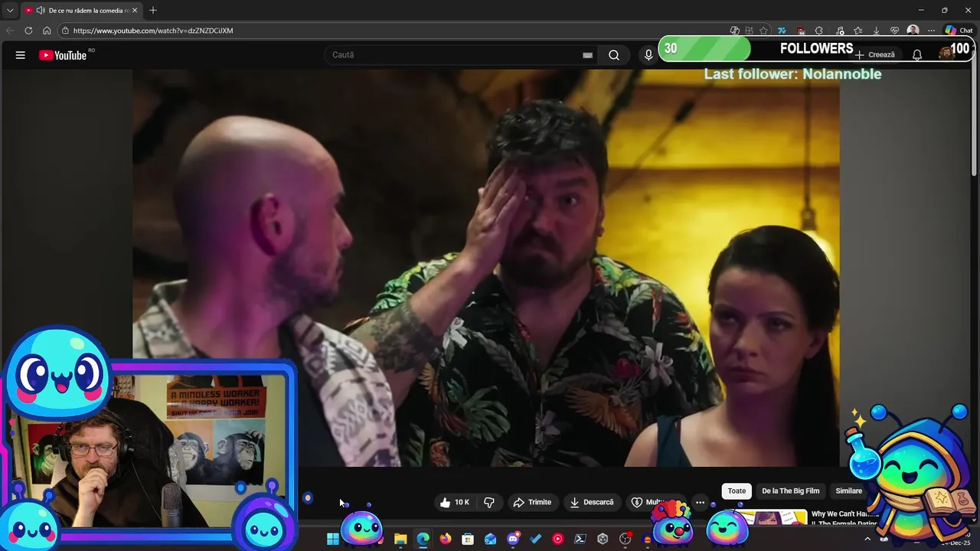Screen dimensions: 980x551
Task: Open YouTube Music taskbar icon
Action: click(x=557, y=540)
